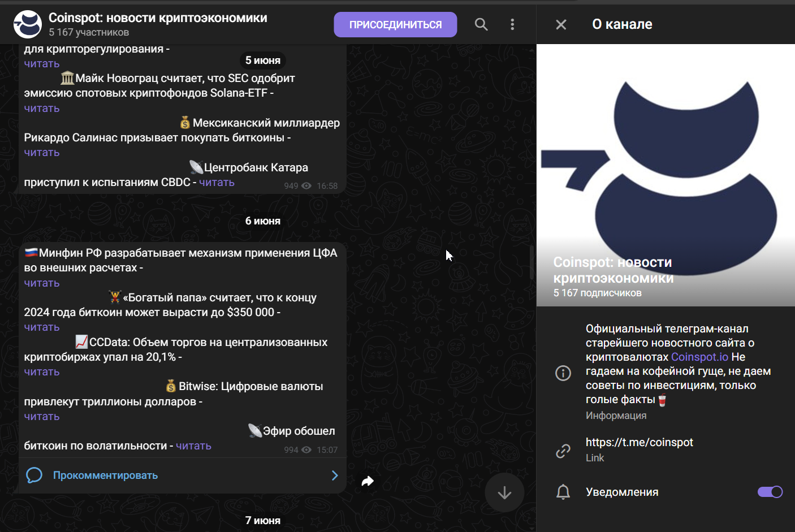Click the 5 167 подписчиков text in panel
The width and height of the screenshot is (795, 532).
coord(597,293)
